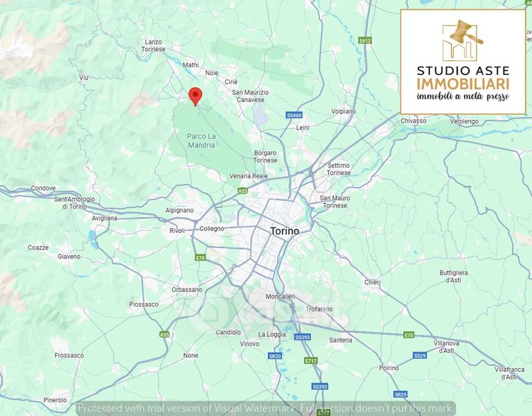The height and width of the screenshot is (416, 532).
Task: Click the SS460 road shield
Action: pyautogui.click(x=294, y=115)
